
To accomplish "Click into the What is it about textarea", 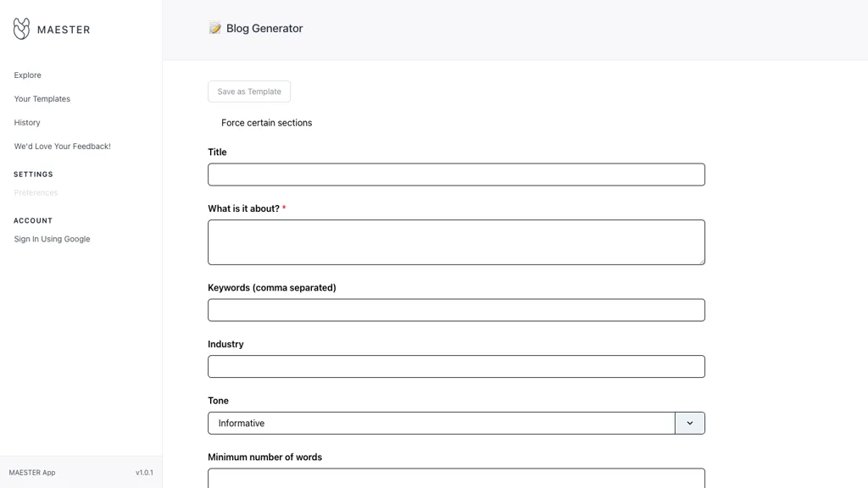I will pyautogui.click(x=456, y=241).
